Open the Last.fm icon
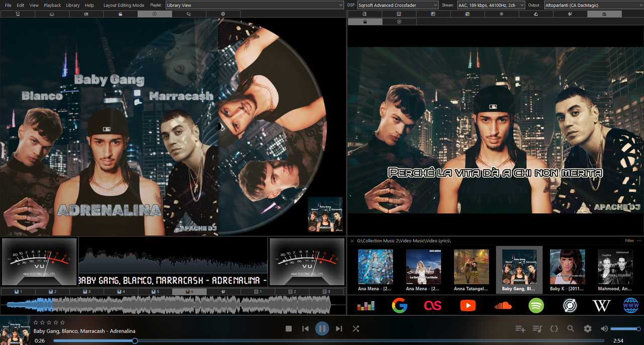644x345 pixels. point(433,305)
